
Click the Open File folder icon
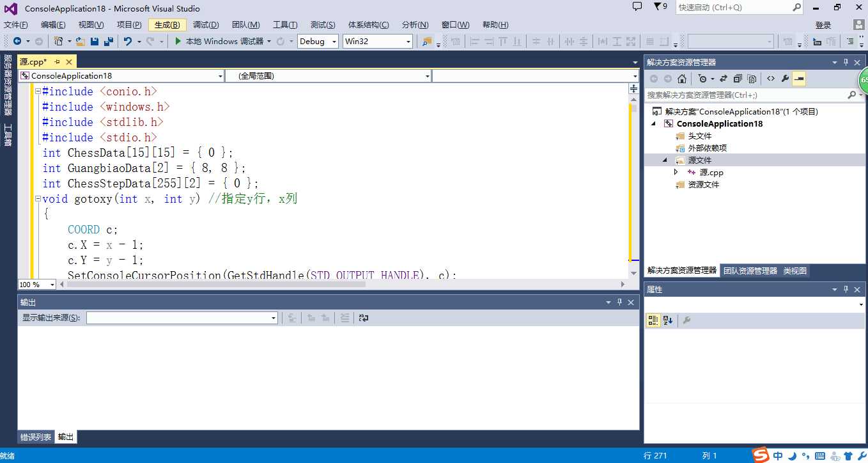[x=80, y=42]
